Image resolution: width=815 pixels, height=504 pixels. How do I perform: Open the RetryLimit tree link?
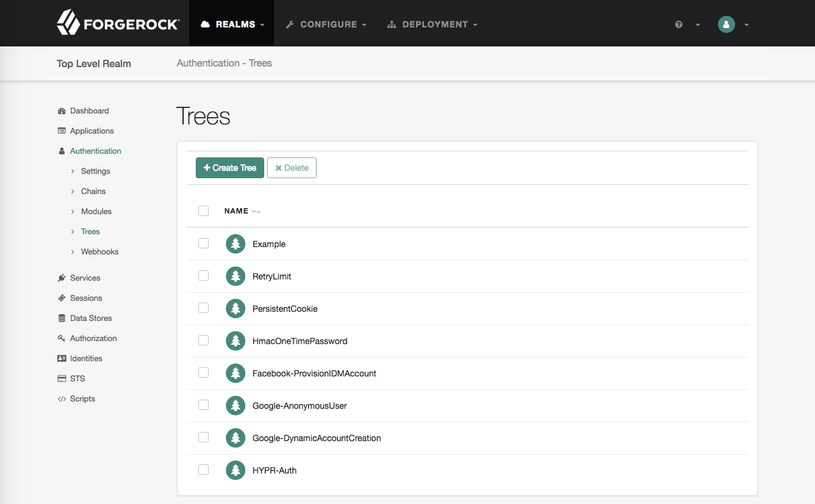[272, 276]
